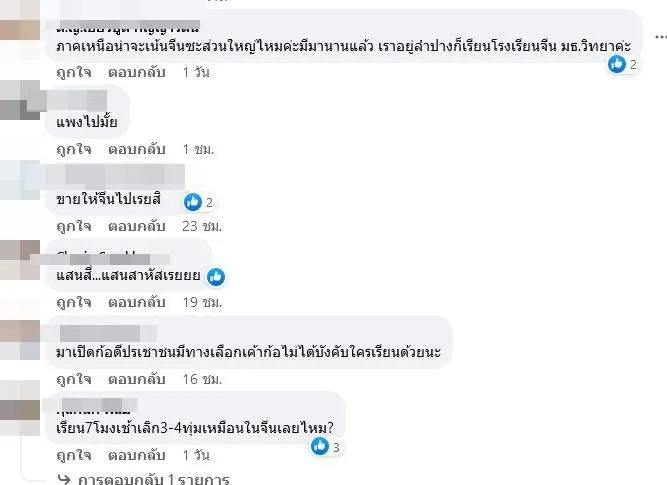This screenshot has width=667, height=485.
Task: Click reply arrow icon beside การตอบกลับ 1 รายการ
Action: click(x=65, y=478)
